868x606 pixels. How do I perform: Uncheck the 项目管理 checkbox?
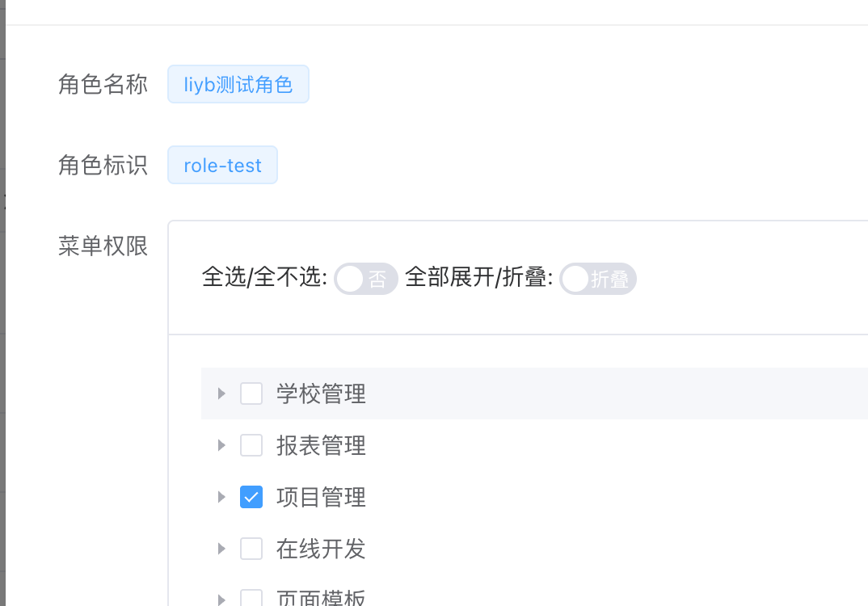pos(251,497)
